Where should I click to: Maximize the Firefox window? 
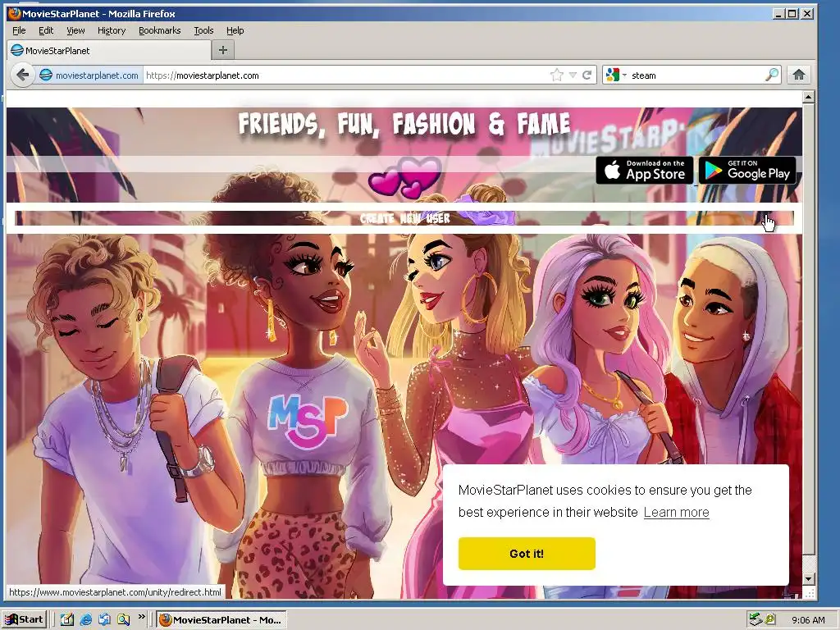[x=792, y=13]
